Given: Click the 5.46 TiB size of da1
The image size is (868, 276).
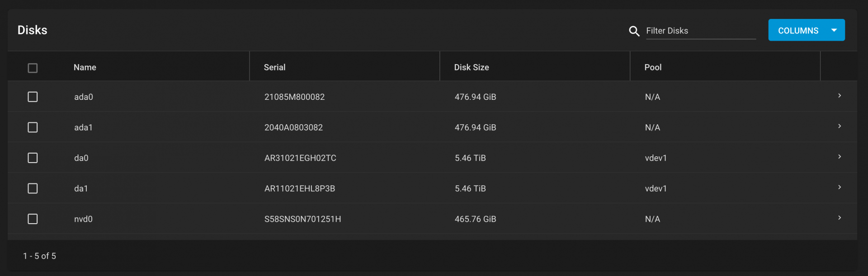Looking at the screenshot, I should tap(470, 188).
